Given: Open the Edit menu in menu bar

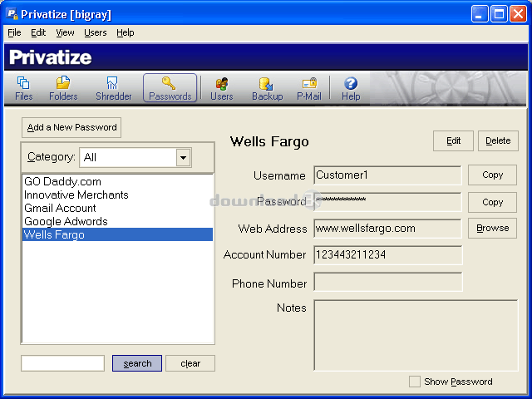Looking at the screenshot, I should point(38,32).
